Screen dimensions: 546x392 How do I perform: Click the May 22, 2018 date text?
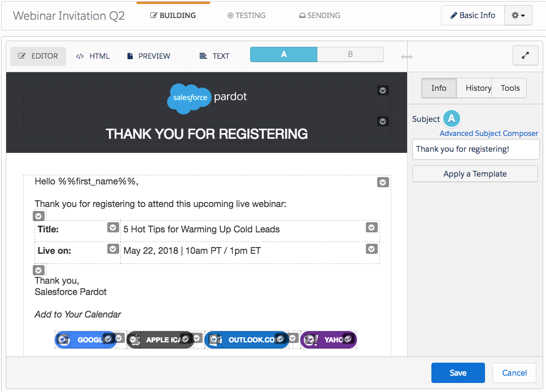click(192, 250)
